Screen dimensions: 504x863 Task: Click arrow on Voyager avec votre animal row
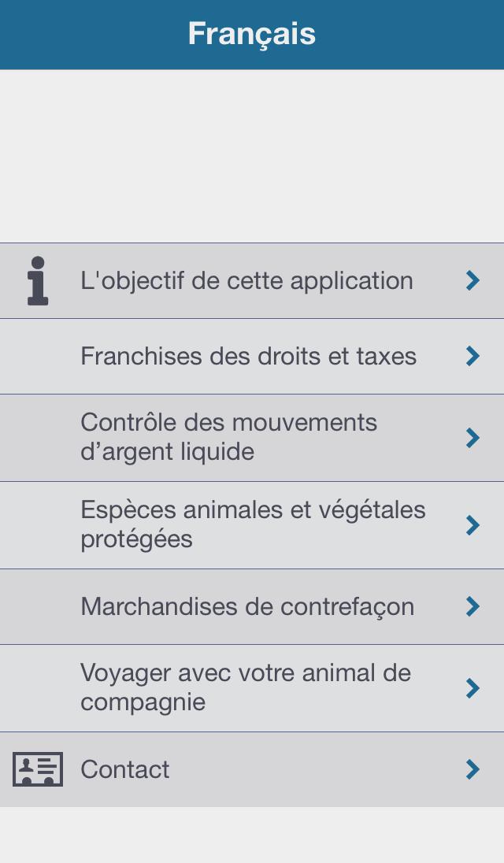pos(472,688)
